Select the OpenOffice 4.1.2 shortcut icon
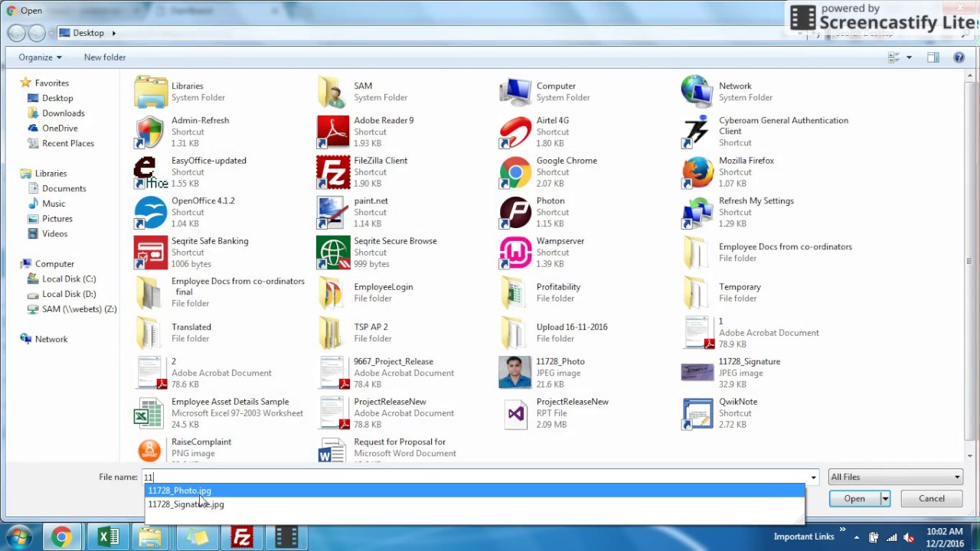The width and height of the screenshot is (980, 551). click(x=150, y=212)
